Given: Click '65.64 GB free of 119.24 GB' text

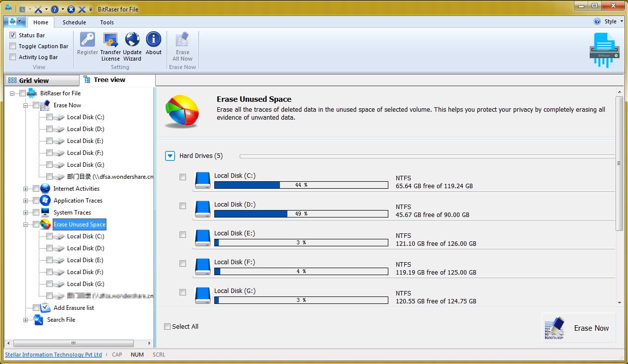Looking at the screenshot, I should click(434, 186).
